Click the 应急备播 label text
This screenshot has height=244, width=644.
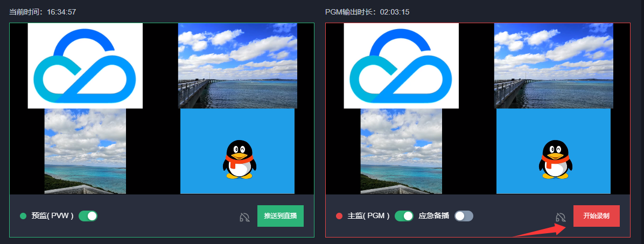pos(433,215)
